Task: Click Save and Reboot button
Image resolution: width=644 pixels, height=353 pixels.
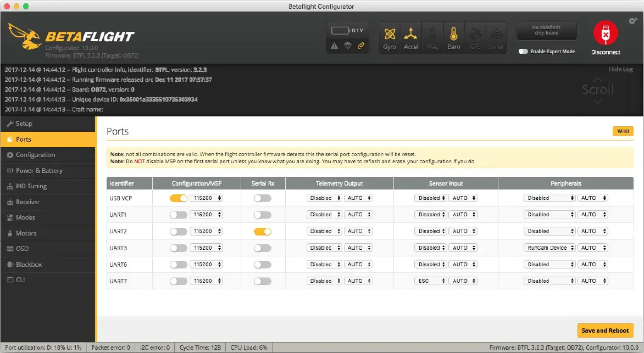Action: point(605,330)
